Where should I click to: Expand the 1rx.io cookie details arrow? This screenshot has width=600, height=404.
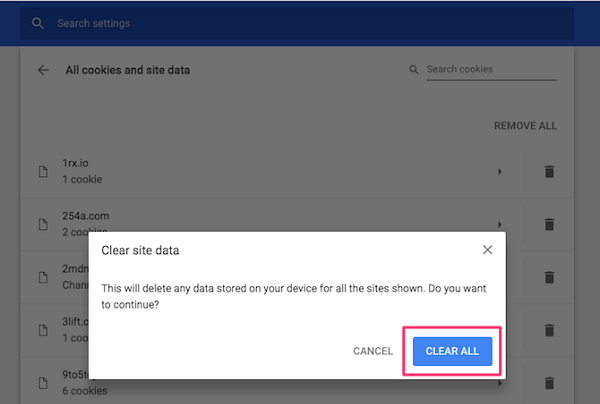coord(499,172)
